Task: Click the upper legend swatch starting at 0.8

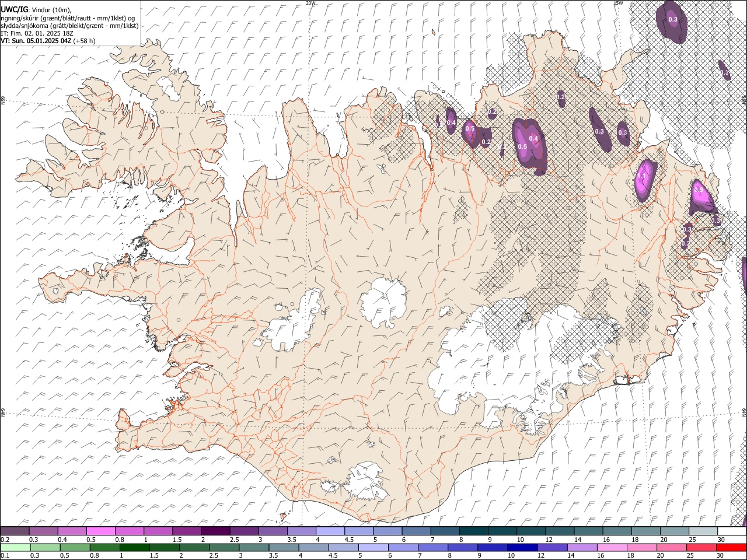Action: click(129, 531)
